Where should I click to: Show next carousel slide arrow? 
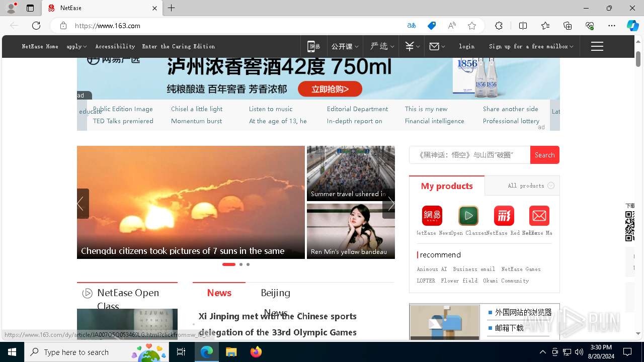pos(389,204)
